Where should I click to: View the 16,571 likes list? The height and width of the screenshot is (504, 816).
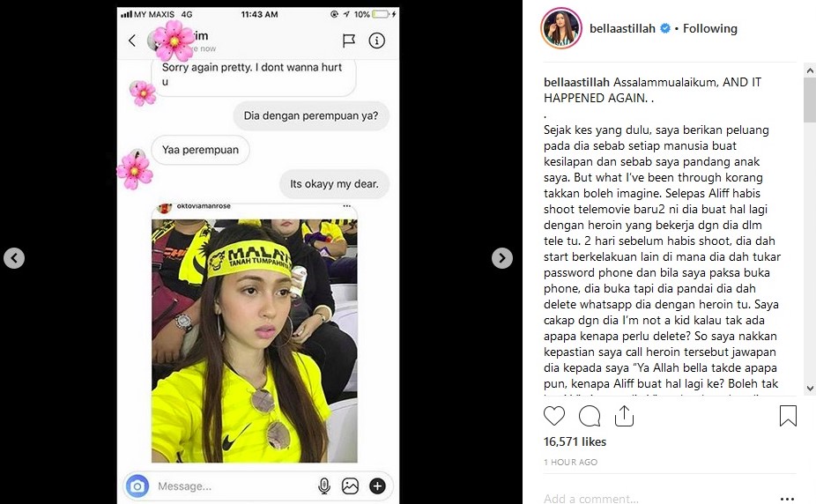click(x=575, y=441)
